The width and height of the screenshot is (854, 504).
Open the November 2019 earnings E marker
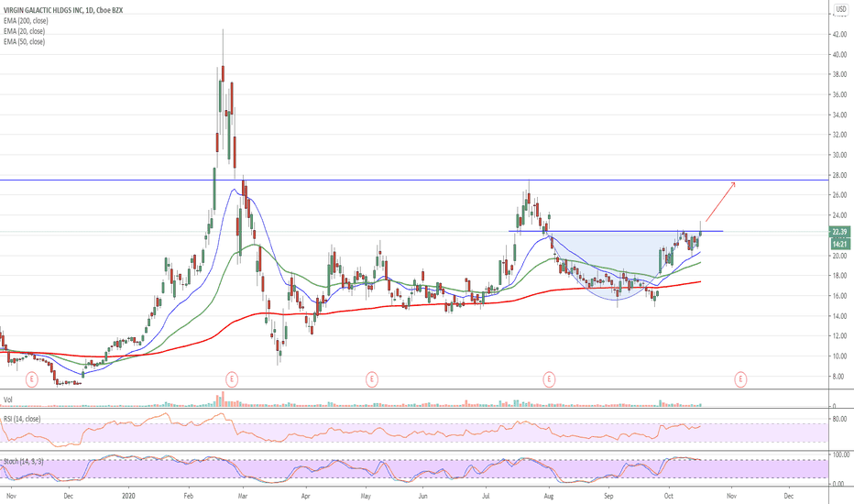pyautogui.click(x=31, y=378)
